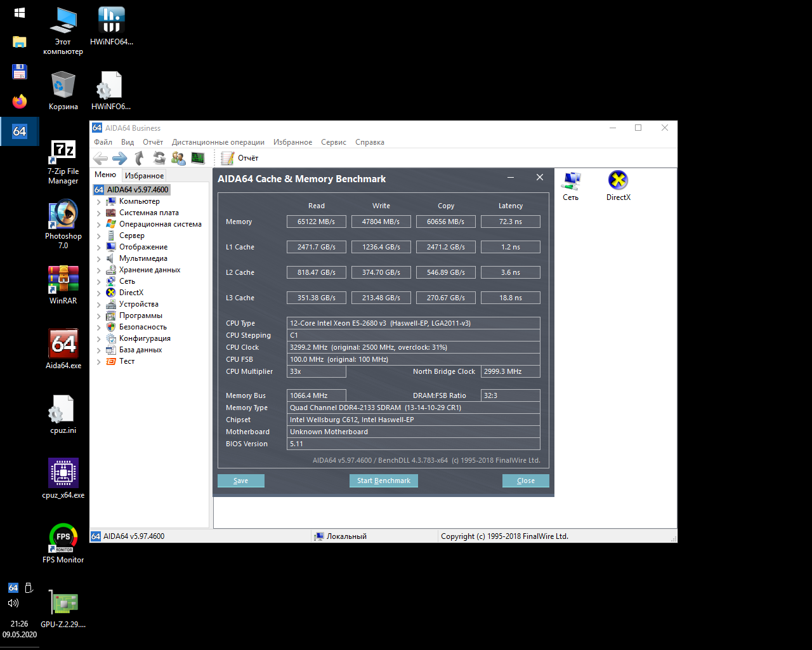The image size is (812, 650).
Task: Click the L1 Cache latency 1.2 ns
Action: [511, 247]
